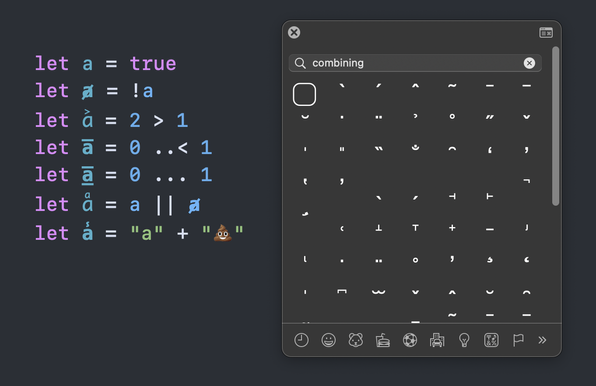Viewport: 596px width, 386px height.
Task: Show more categories with double chevron
Action: click(x=542, y=340)
